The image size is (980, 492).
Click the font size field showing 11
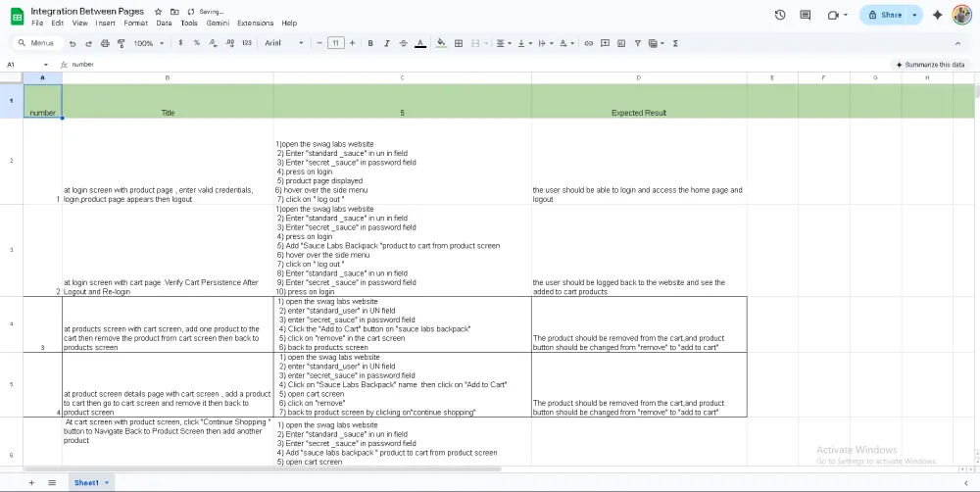pos(335,43)
